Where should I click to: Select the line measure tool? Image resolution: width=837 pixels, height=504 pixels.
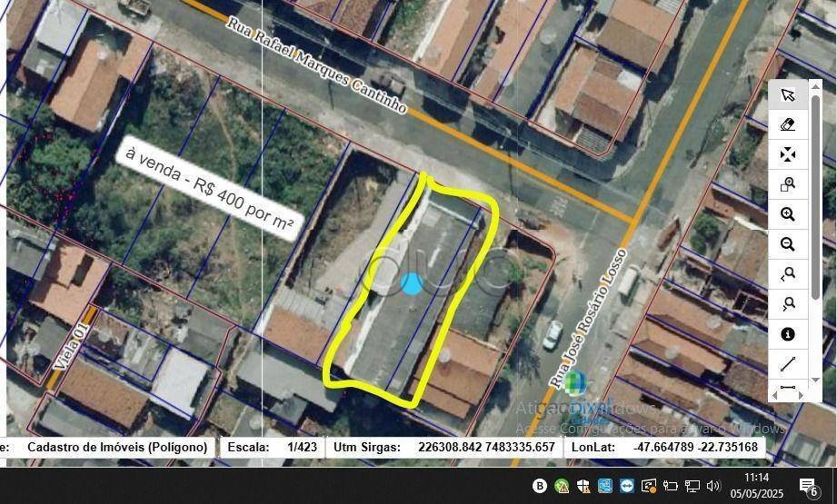click(x=787, y=364)
